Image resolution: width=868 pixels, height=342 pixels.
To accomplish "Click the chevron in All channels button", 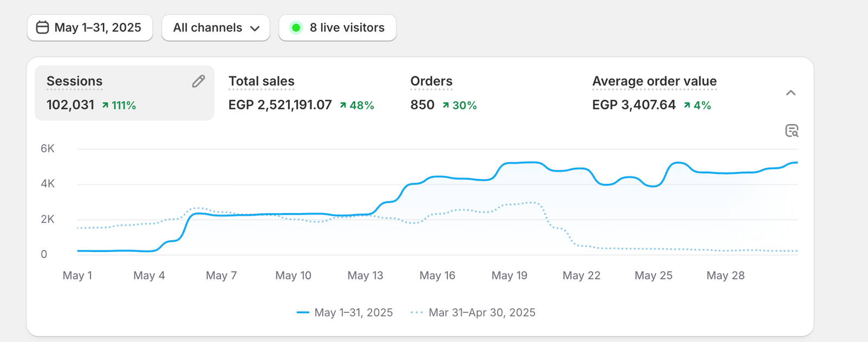I will pos(255,29).
